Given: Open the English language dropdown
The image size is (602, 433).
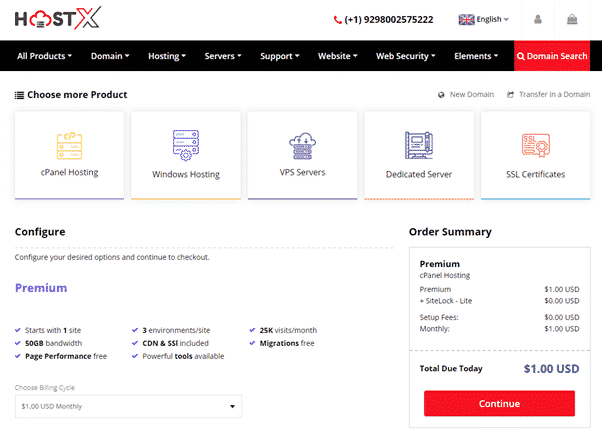Looking at the screenshot, I should (x=484, y=19).
